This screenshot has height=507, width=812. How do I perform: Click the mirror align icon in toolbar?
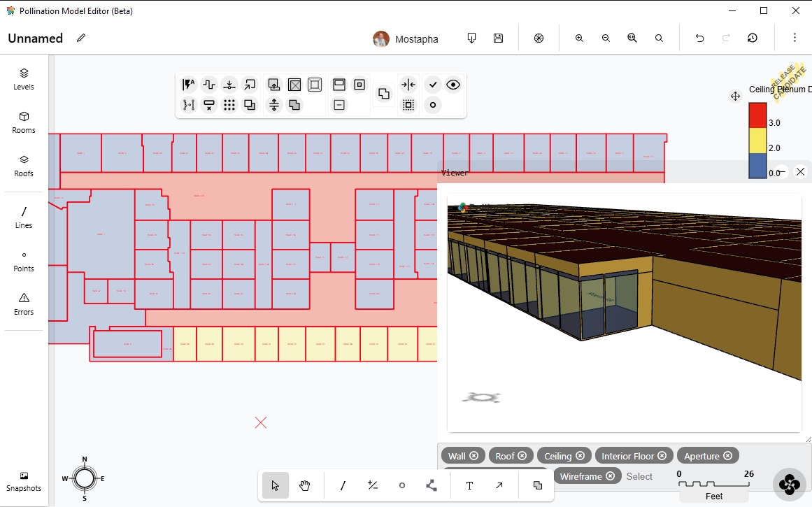[408, 85]
